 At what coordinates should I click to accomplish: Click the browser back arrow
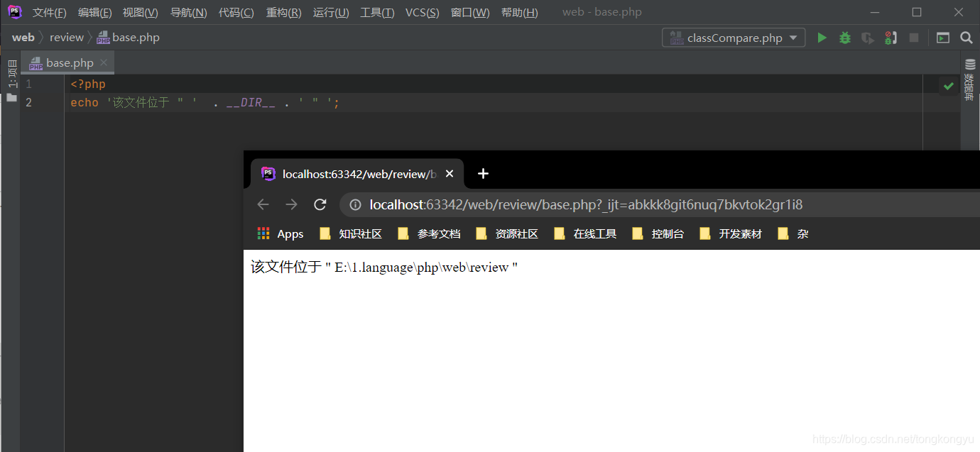(263, 204)
